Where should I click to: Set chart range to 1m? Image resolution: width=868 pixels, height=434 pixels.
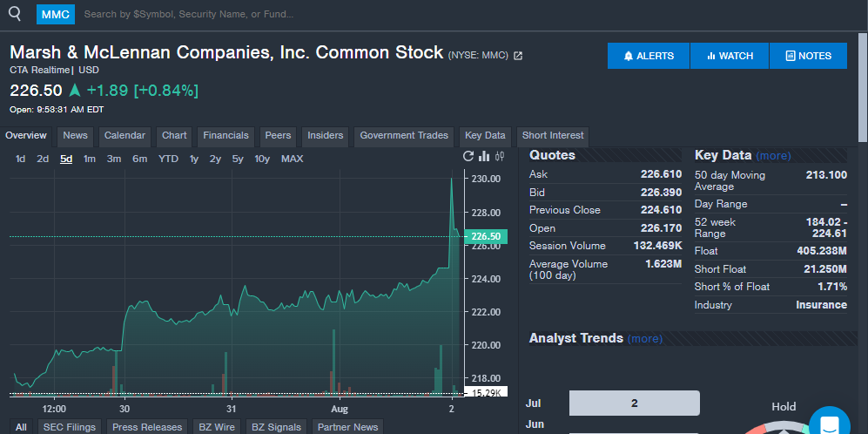pyautogui.click(x=90, y=159)
